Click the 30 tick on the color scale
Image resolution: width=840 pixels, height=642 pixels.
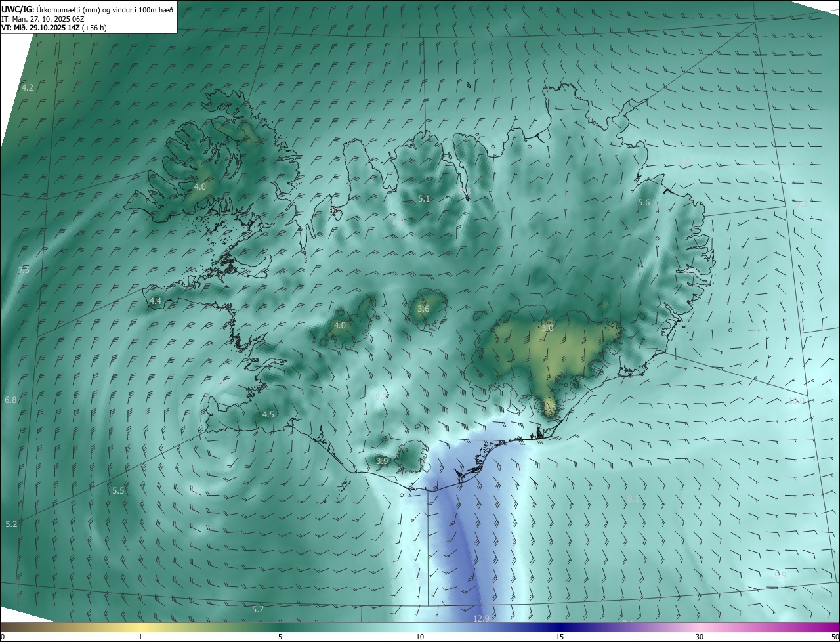click(x=700, y=637)
